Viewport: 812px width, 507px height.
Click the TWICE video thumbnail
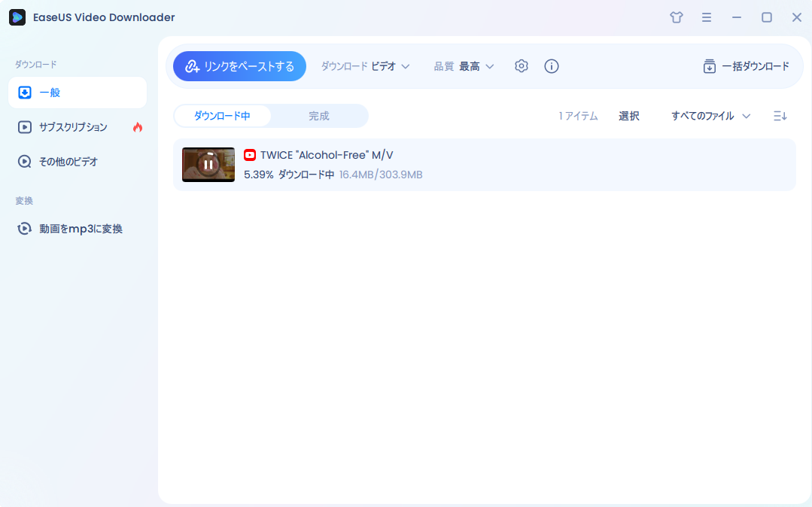pyautogui.click(x=208, y=164)
